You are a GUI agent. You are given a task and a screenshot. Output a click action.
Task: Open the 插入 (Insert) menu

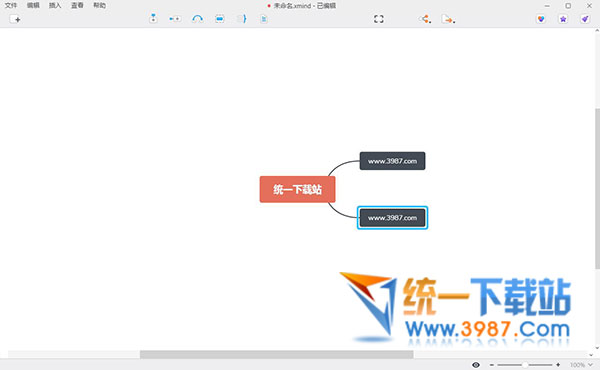[x=55, y=5]
